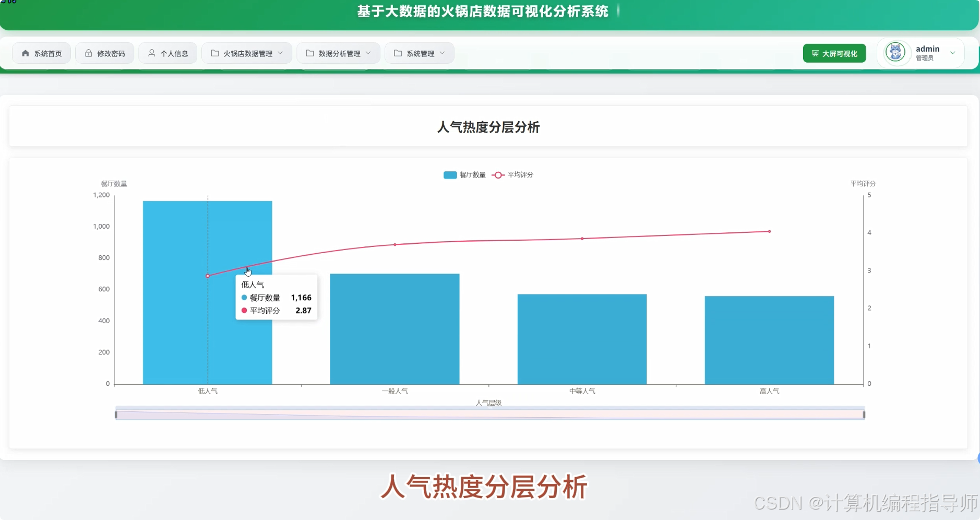Image resolution: width=980 pixels, height=520 pixels.
Task: Click the screen icon in 大屏可视化 button
Action: coord(815,53)
